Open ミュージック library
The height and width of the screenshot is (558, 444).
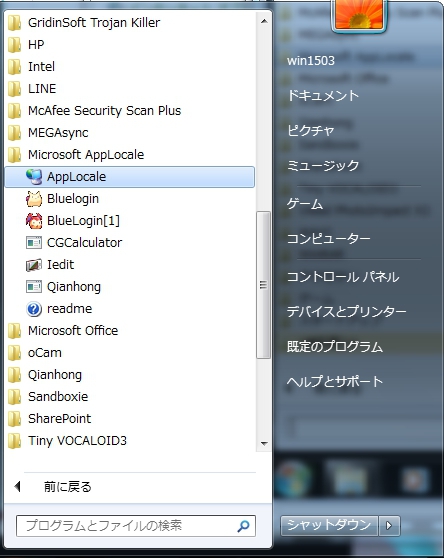click(323, 165)
